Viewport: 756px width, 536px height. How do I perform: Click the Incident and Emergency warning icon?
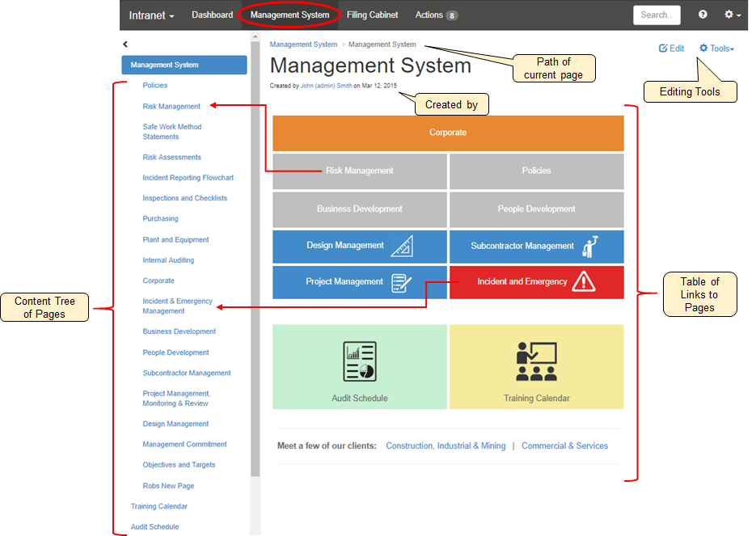tap(583, 282)
